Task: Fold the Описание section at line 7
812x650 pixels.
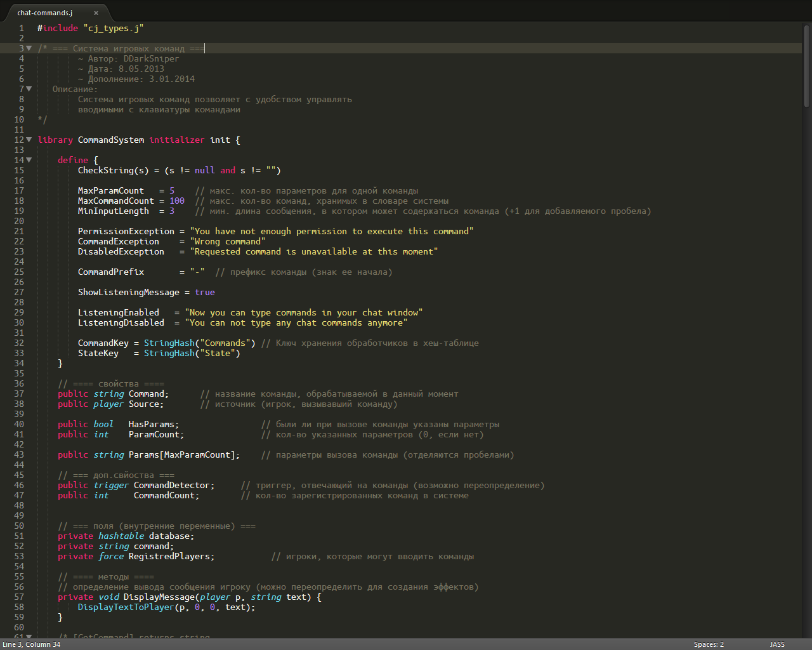Action: pos(29,89)
